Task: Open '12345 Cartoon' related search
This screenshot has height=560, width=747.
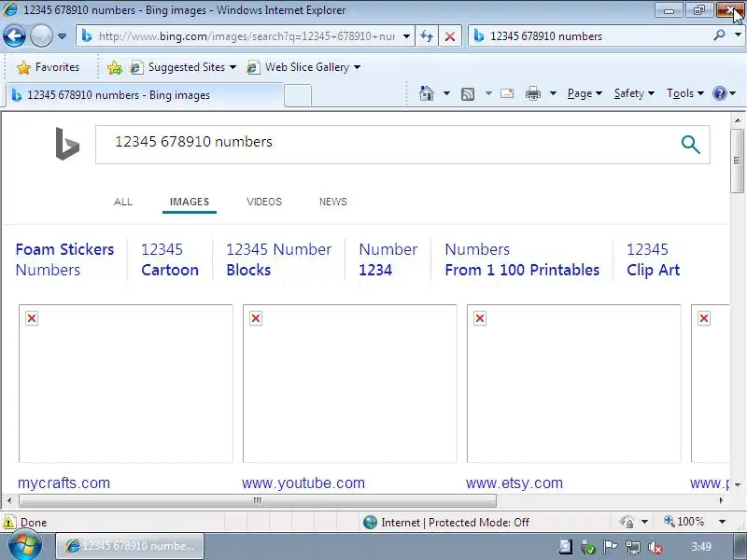Action: 170,259
